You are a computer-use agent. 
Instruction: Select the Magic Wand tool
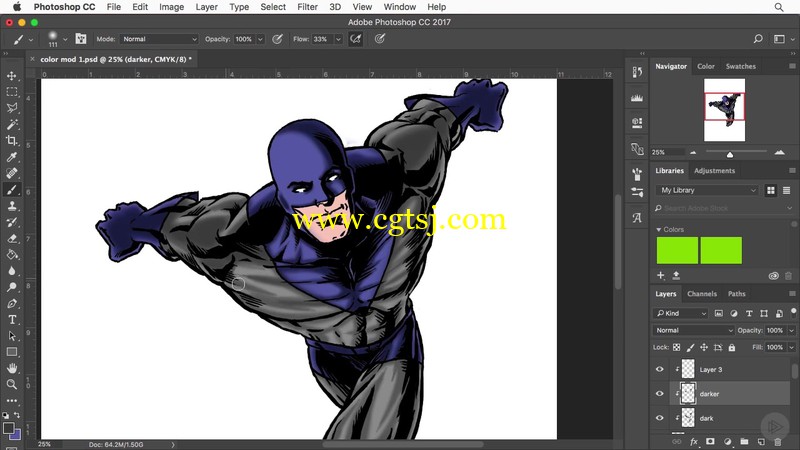tap(11, 124)
